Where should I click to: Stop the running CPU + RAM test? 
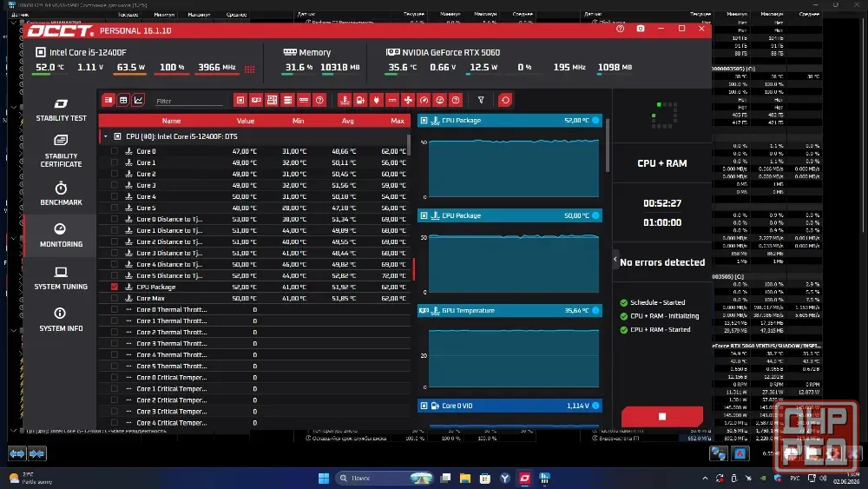662,416
